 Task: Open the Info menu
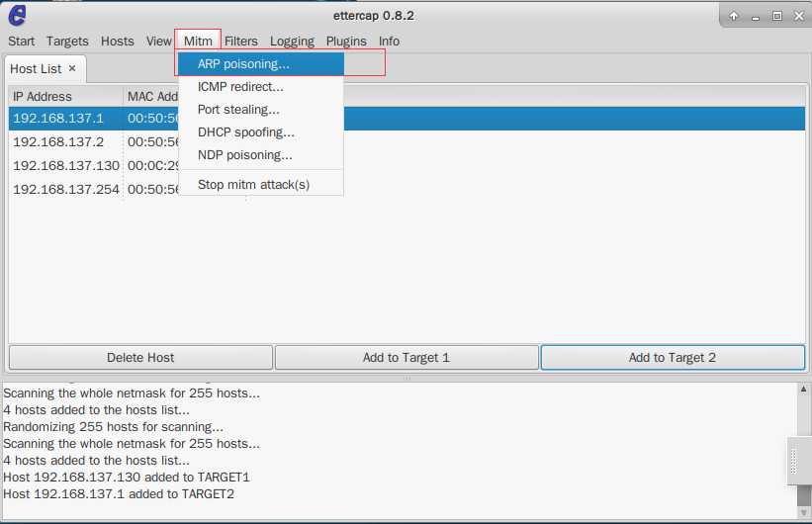pos(389,41)
